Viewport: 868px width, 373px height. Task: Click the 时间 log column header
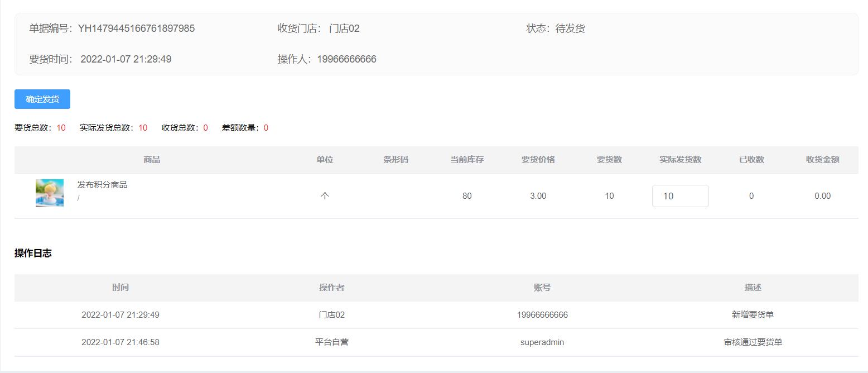pos(120,288)
